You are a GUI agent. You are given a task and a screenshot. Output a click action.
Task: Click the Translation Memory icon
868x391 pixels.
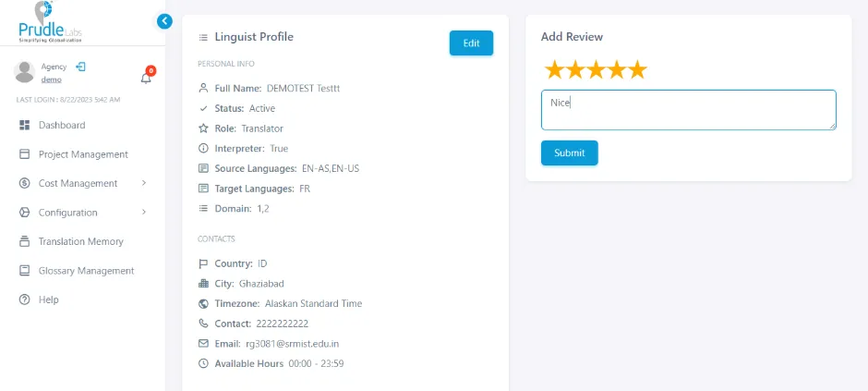pyautogui.click(x=24, y=241)
